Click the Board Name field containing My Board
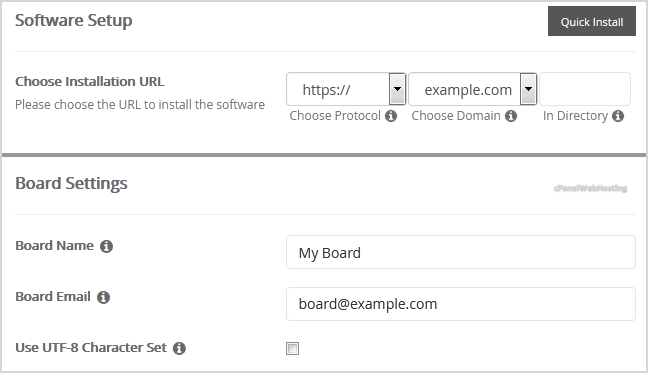The image size is (648, 373). tap(461, 252)
